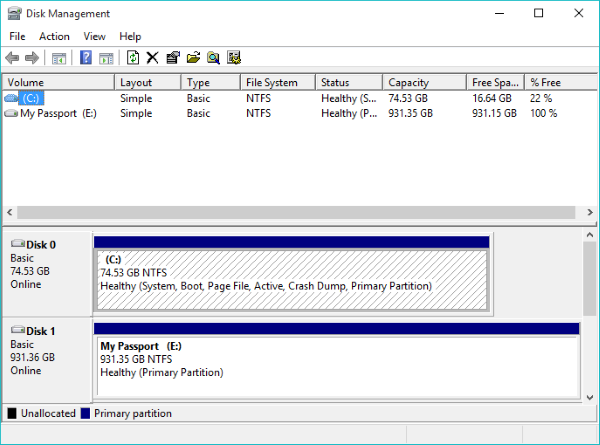
Task: Click the C: volume drive icon
Action: [11, 98]
